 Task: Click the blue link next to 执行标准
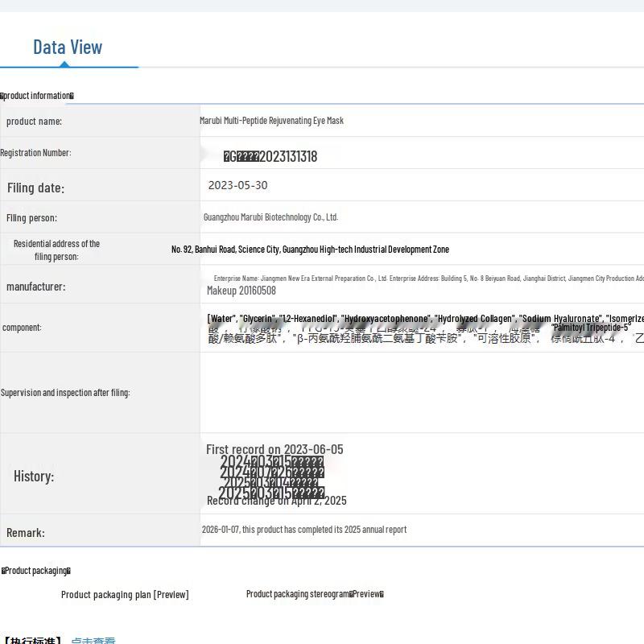pyautogui.click(x=93, y=640)
